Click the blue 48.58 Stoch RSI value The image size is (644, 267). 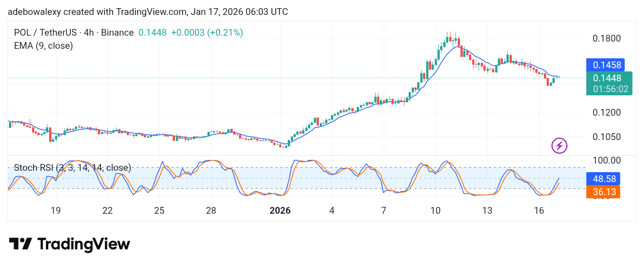tap(603, 178)
